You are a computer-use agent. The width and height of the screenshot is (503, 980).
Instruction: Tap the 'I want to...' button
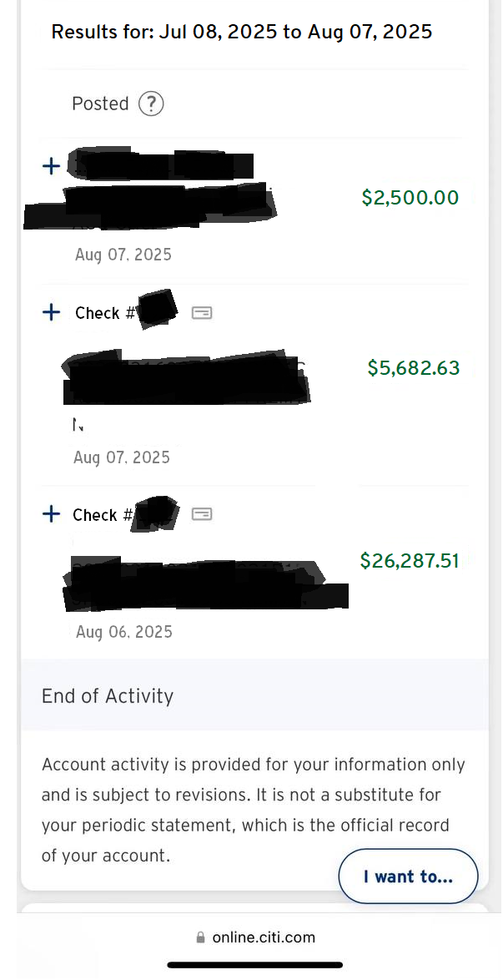(x=408, y=876)
